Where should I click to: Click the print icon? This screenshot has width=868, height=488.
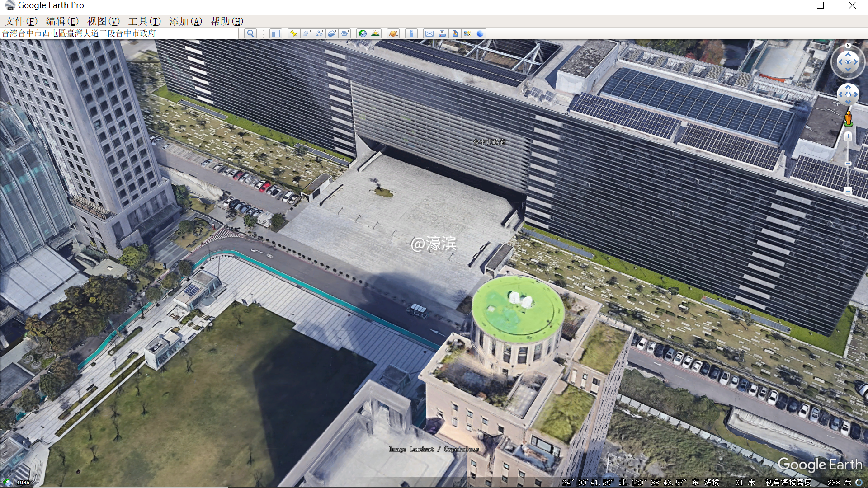tap(442, 33)
